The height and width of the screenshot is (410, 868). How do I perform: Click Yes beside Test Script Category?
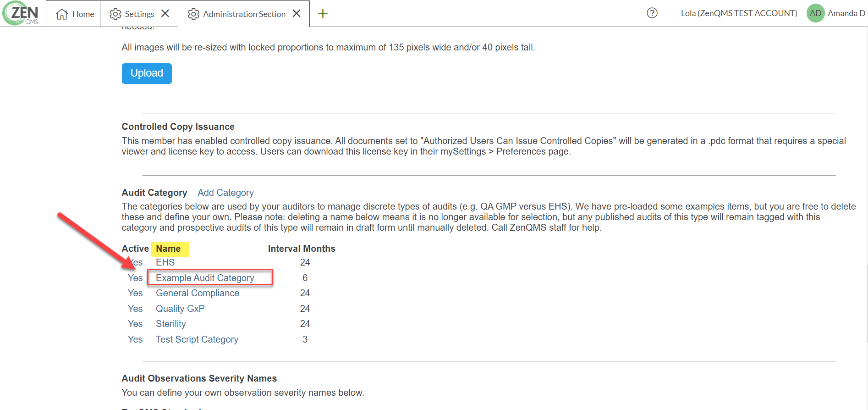[135, 339]
